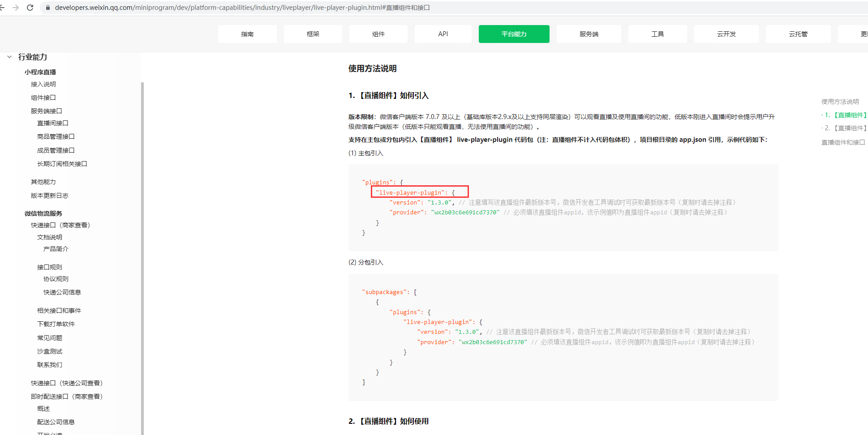868x435 pixels.
Task: Open the 框架 navigation tab
Action: click(313, 34)
